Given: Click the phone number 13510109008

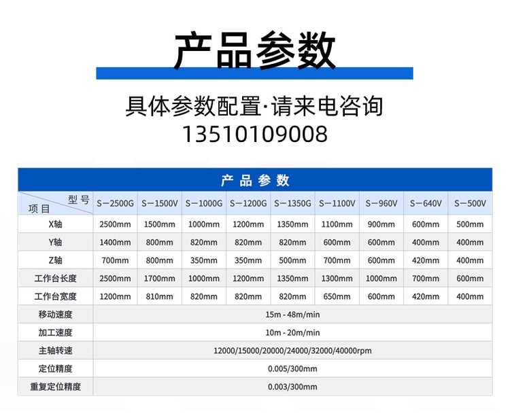Looking at the screenshot, I should 254,134.
